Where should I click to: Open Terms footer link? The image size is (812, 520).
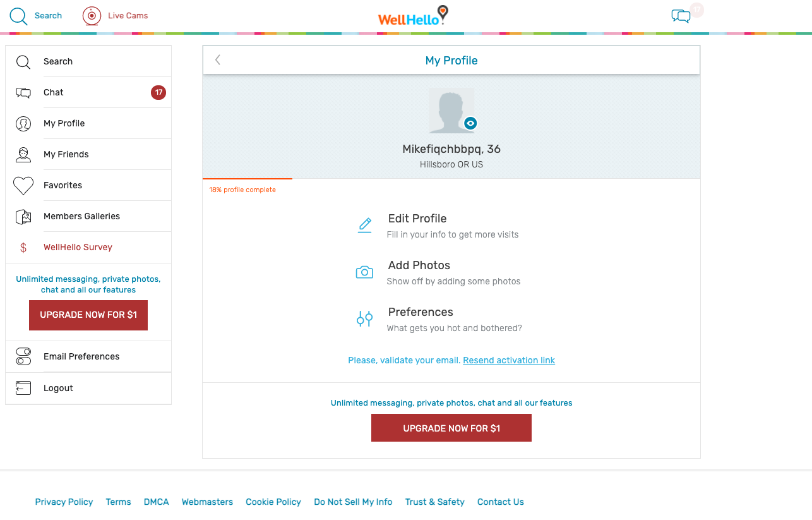(118, 502)
